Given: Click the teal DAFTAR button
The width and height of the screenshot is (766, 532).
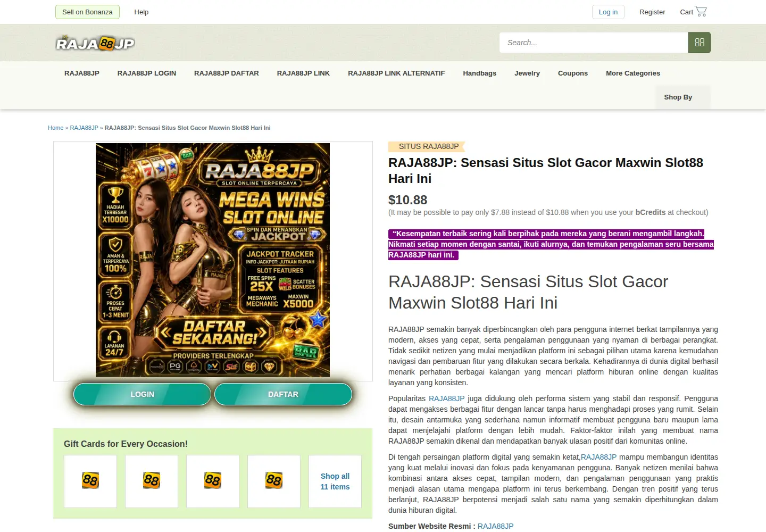Looking at the screenshot, I should click(x=283, y=394).
